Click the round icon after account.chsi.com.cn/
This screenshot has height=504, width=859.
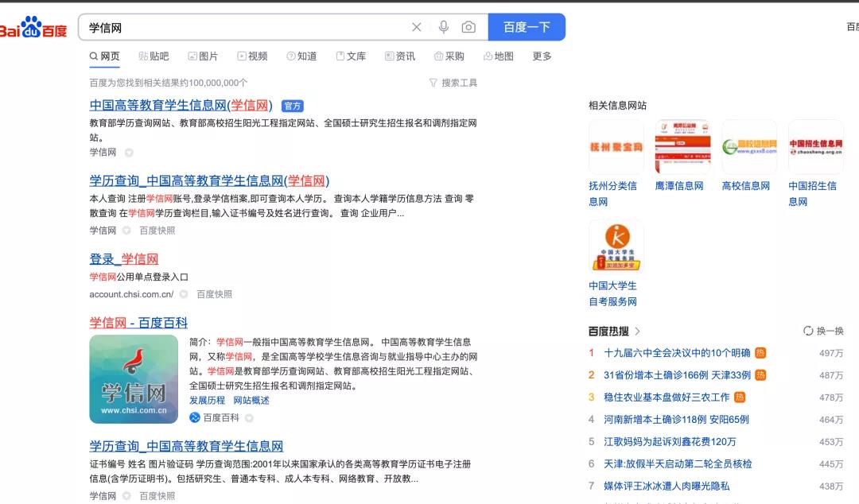[x=184, y=294]
